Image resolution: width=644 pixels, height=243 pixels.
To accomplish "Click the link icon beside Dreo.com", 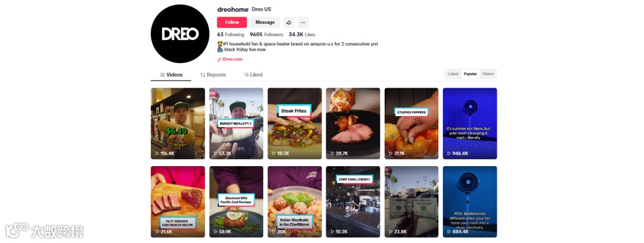I will click(x=219, y=60).
